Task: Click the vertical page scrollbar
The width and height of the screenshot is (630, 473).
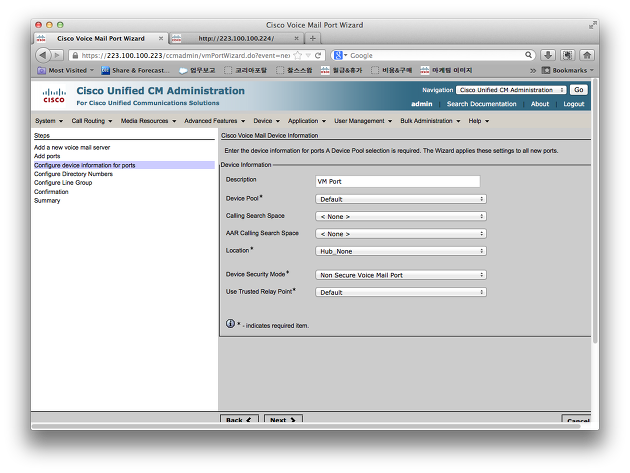Action: tap(595, 210)
